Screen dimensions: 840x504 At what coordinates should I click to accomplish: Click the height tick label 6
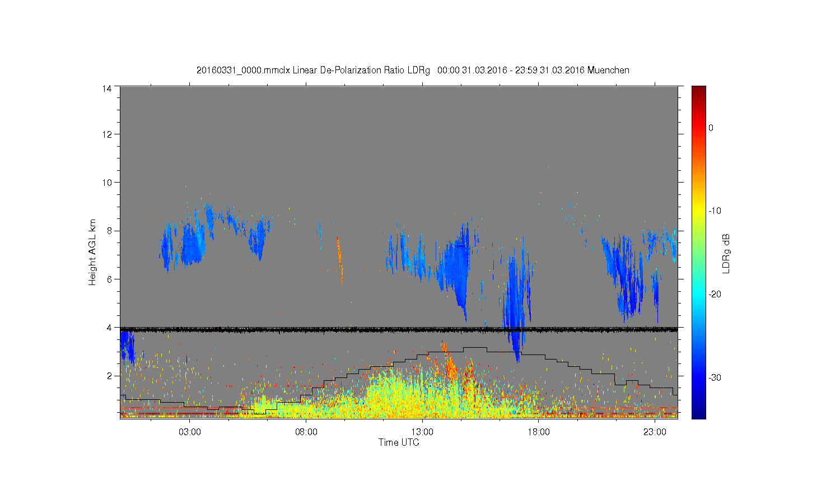[x=109, y=279]
